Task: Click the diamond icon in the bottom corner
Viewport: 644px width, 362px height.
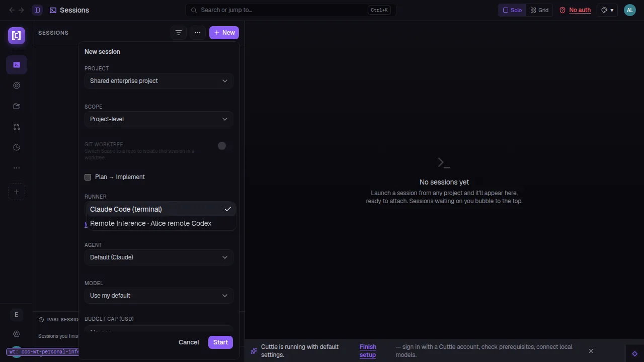Action: [x=635, y=353]
